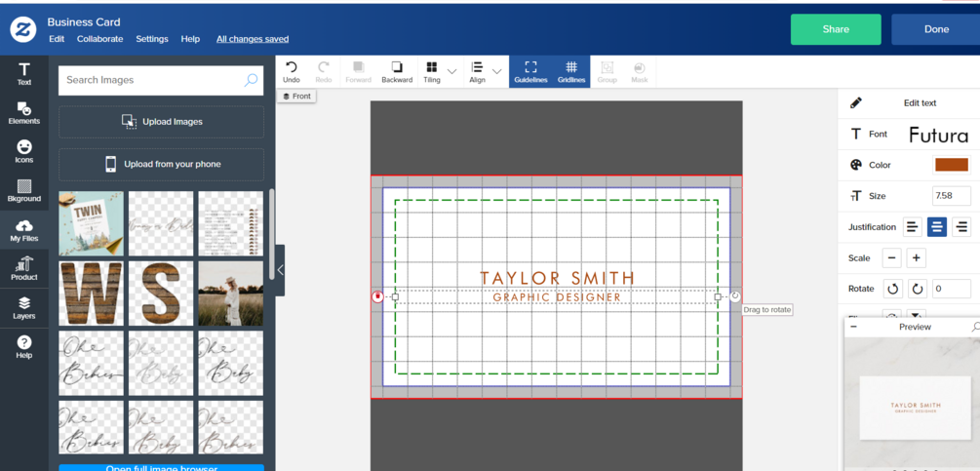Screen dimensions: 980x471
Task: Increase scale with plus button
Action: 917,257
